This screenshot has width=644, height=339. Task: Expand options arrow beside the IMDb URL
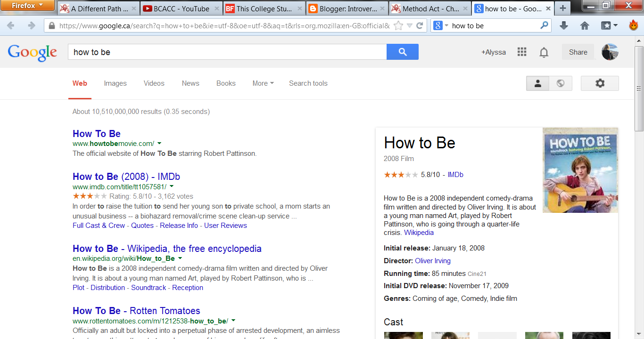pyautogui.click(x=172, y=186)
